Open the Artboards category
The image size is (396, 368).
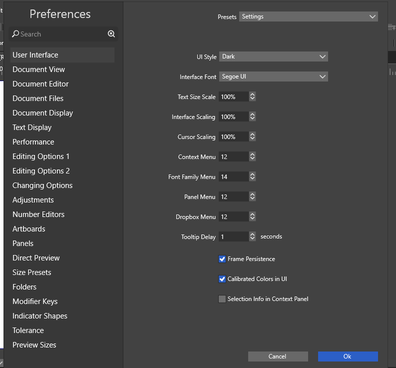(29, 229)
